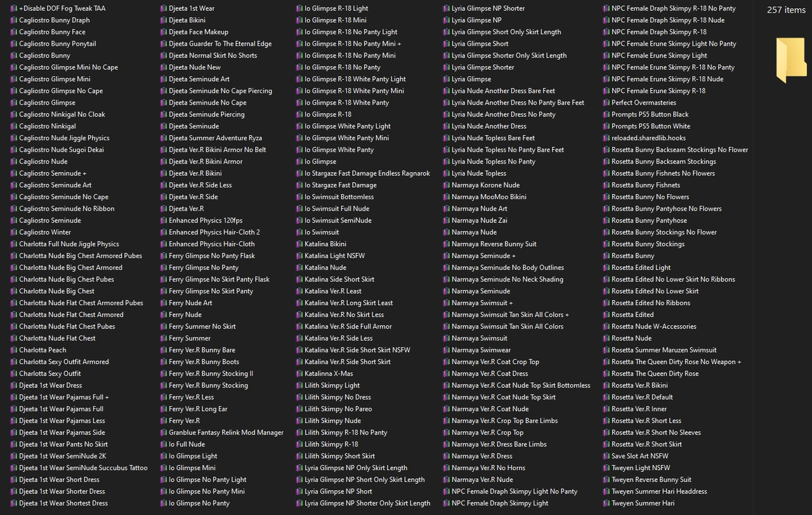Select Lilith Skimpy No Pareo
The height and width of the screenshot is (515, 812).
coord(338,409)
